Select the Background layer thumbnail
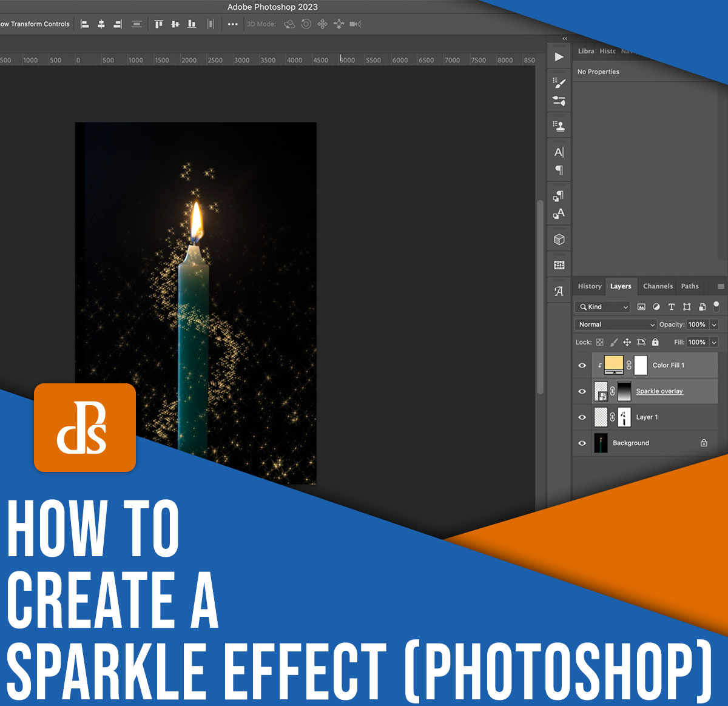 (x=601, y=443)
